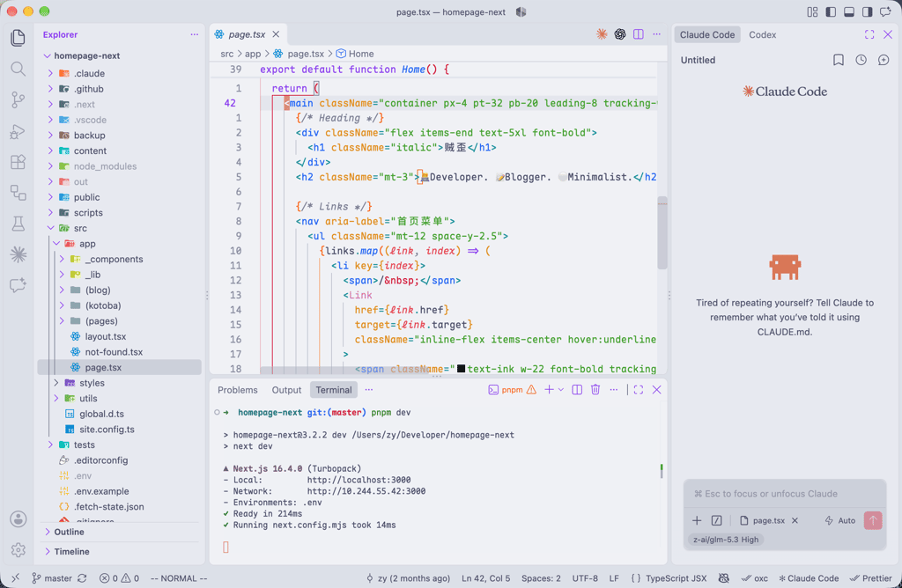The height and width of the screenshot is (588, 902).
Task: Split the editor with split icon
Action: click(x=639, y=34)
